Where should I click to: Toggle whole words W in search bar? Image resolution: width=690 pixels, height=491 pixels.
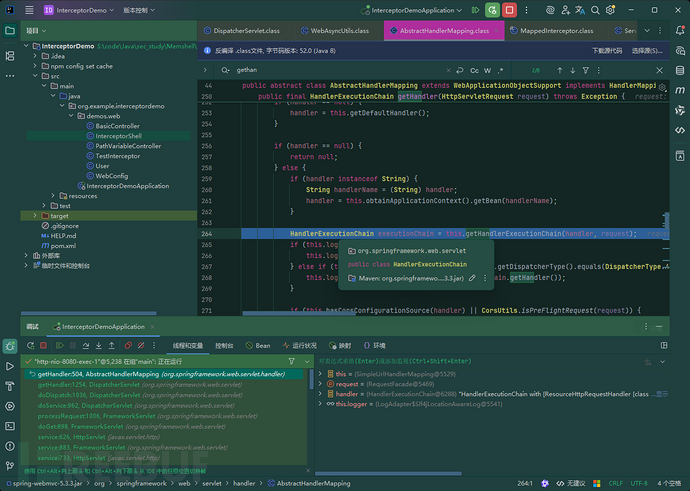click(x=488, y=70)
